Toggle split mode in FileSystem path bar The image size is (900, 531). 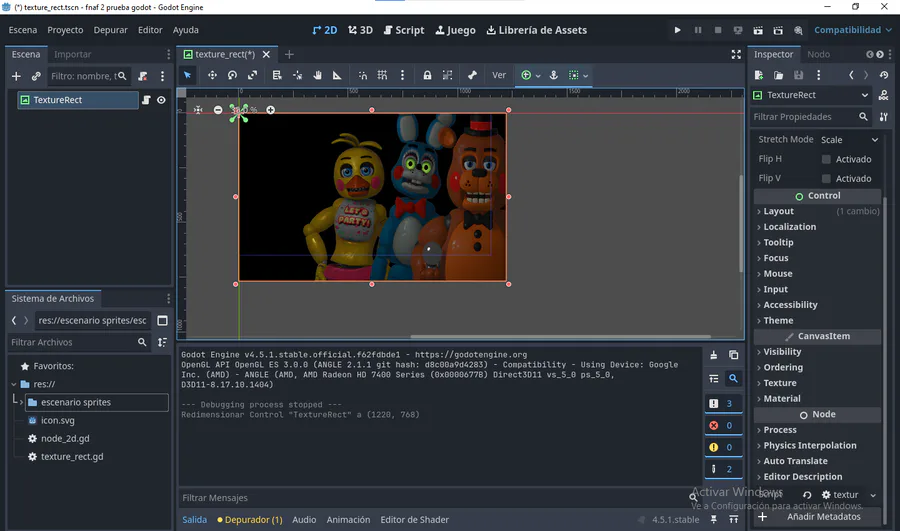(162, 320)
